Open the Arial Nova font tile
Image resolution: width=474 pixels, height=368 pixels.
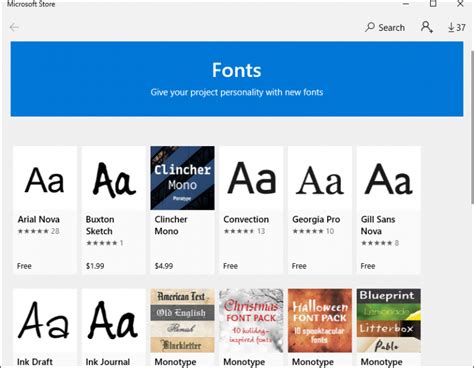[x=45, y=210]
